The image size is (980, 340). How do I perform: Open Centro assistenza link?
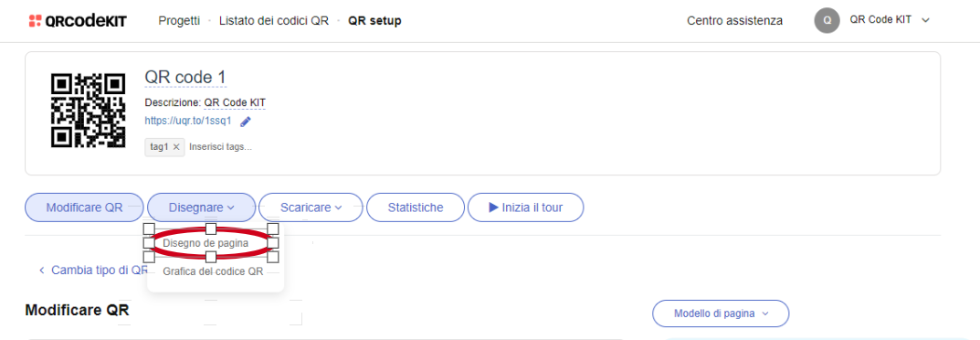click(x=735, y=21)
